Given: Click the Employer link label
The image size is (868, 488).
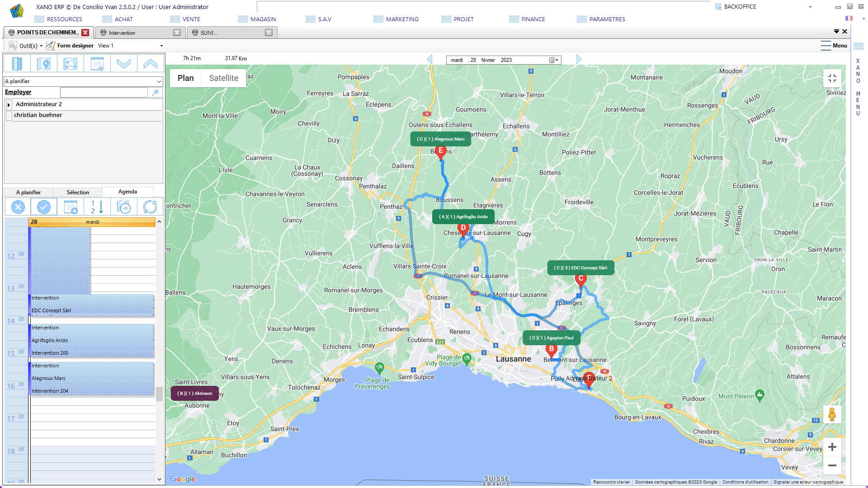Looking at the screenshot, I should pyautogui.click(x=18, y=92).
